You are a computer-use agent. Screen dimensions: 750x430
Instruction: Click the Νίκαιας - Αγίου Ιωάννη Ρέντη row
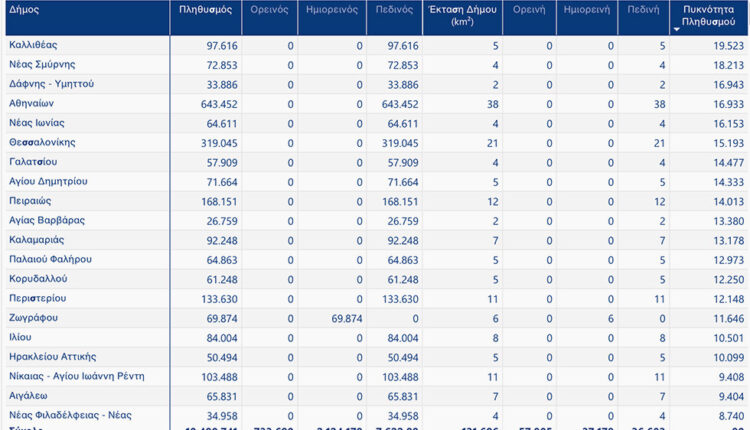click(76, 375)
